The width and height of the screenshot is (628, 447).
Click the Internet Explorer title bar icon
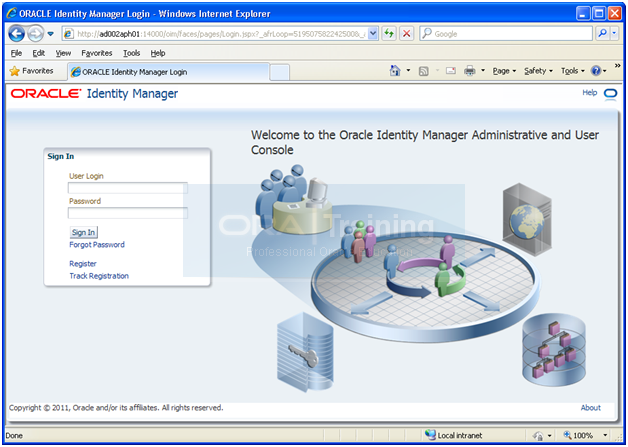[12, 13]
